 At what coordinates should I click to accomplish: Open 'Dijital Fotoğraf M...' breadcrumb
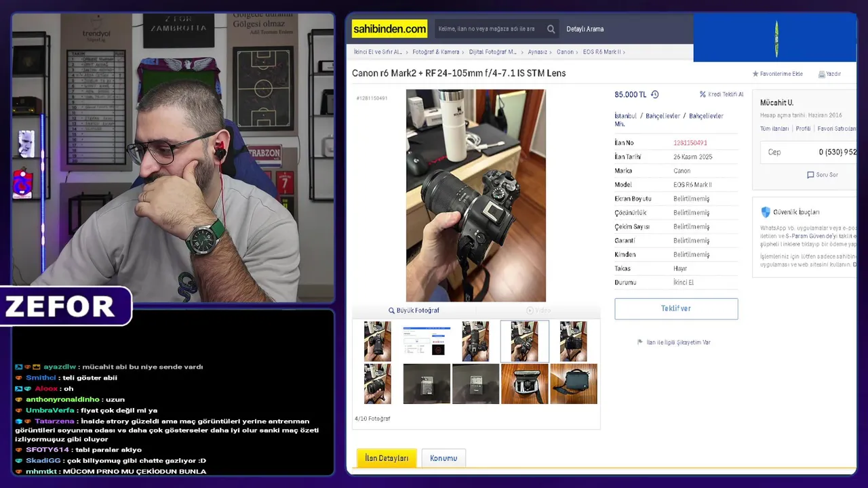point(492,52)
